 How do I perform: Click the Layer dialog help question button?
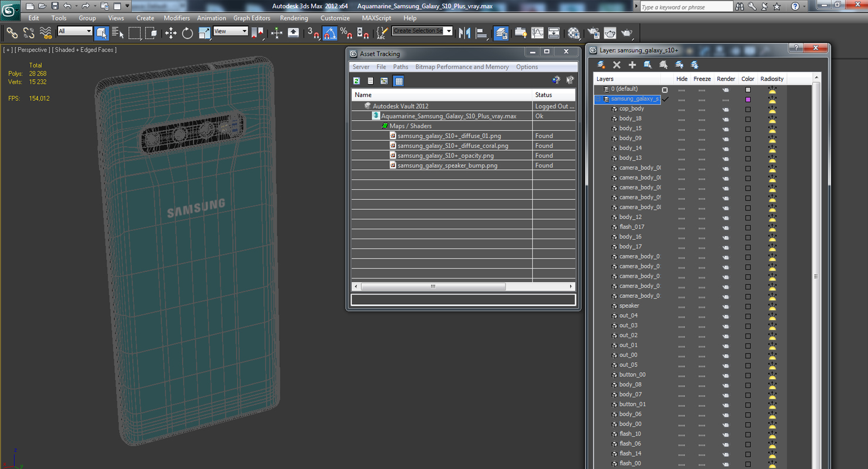pyautogui.click(x=795, y=47)
